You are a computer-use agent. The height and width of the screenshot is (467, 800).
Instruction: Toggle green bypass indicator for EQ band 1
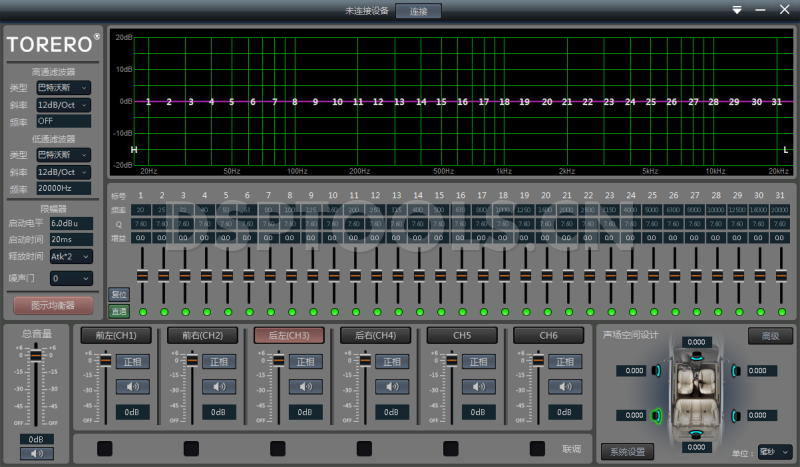click(141, 312)
